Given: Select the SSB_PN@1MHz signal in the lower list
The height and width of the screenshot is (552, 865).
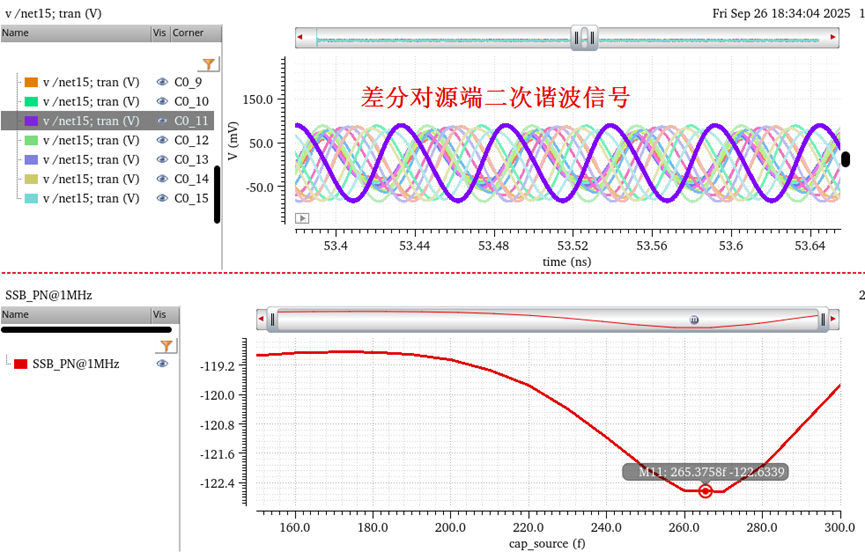Looking at the screenshot, I should pos(75,364).
